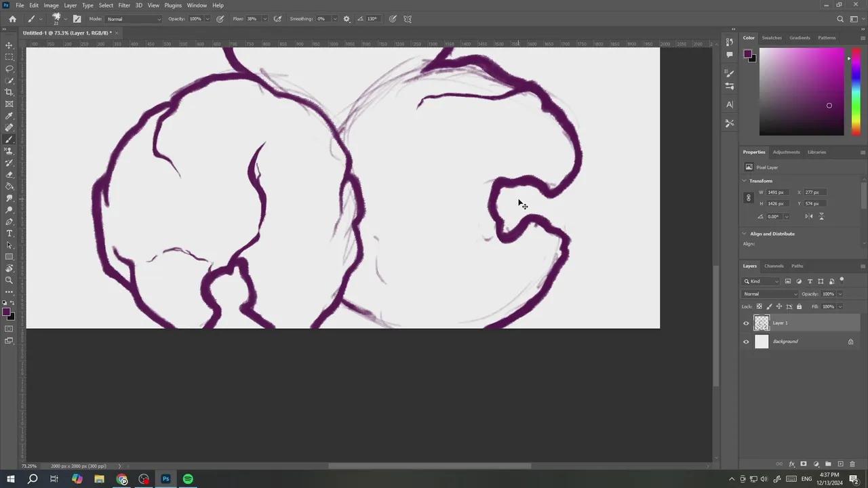The height and width of the screenshot is (488, 868).
Task: Add a layer style with fx icon
Action: click(x=791, y=464)
